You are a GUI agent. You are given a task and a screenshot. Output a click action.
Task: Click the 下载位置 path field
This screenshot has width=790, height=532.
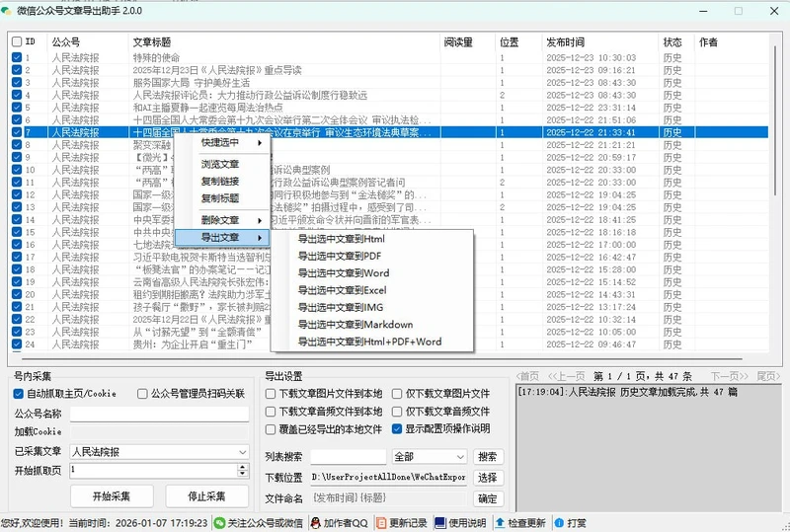pos(389,477)
